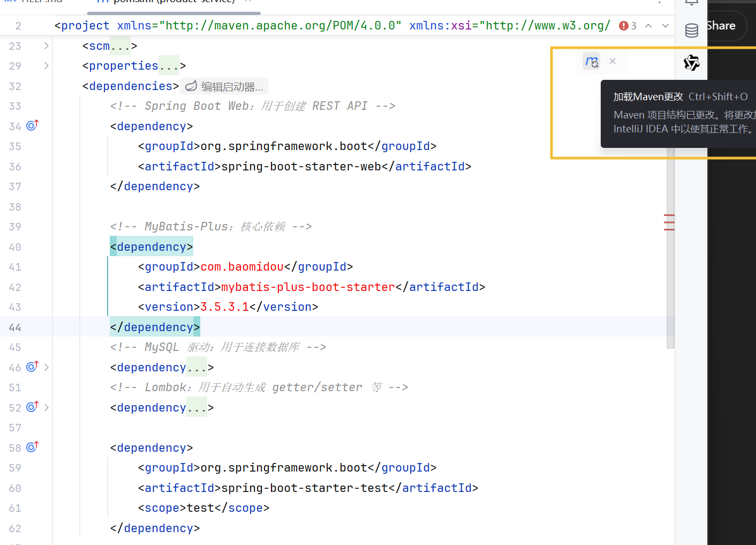Click the spring-boot-starter-test artifactId text
Image resolution: width=756 pixels, height=545 pixels.
[305, 488]
